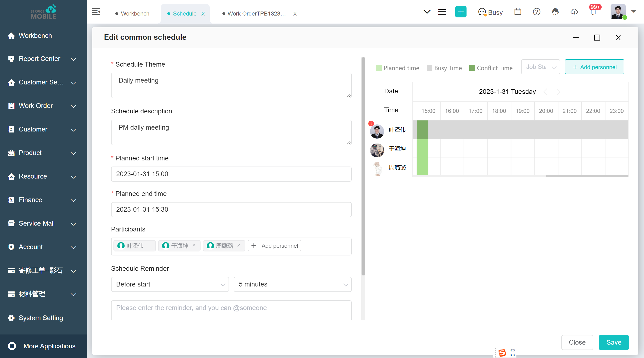The height and width of the screenshot is (358, 644).
Task: Expand the Customer Service menu
Action: [x=73, y=83]
